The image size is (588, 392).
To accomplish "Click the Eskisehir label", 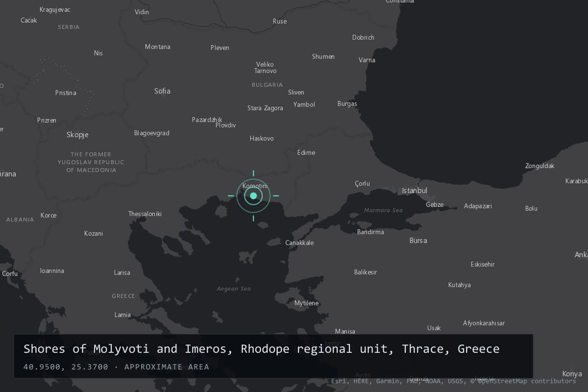I will point(483,265).
